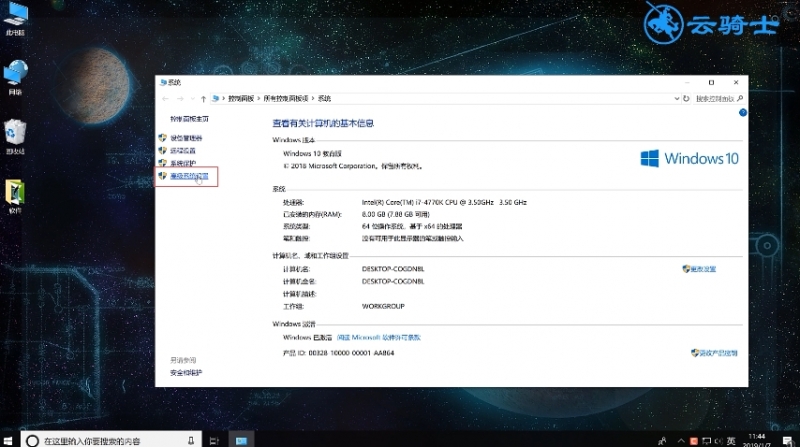800x447 pixels.
Task: Click the product ID 00328-10000-00001-AA864
Action: [351, 353]
